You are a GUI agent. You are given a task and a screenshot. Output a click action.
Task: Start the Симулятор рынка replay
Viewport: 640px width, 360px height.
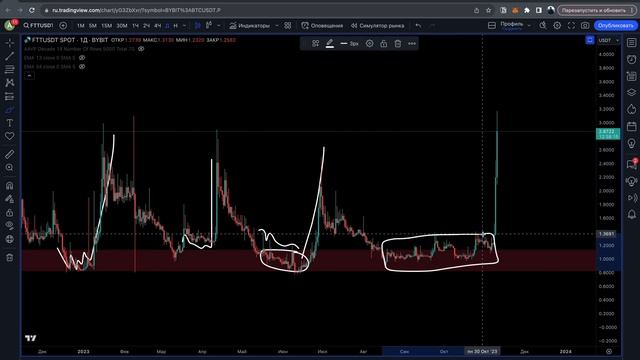(378, 26)
